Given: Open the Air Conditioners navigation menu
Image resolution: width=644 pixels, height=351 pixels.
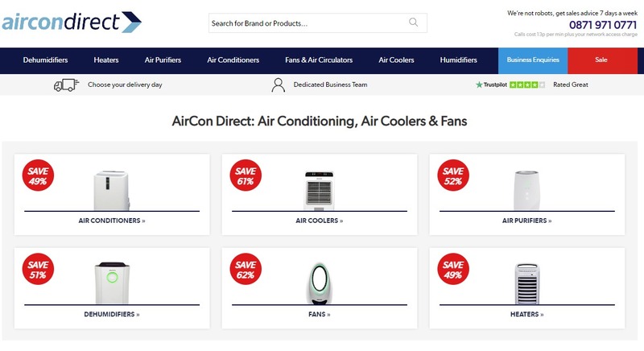Looking at the screenshot, I should tap(233, 60).
